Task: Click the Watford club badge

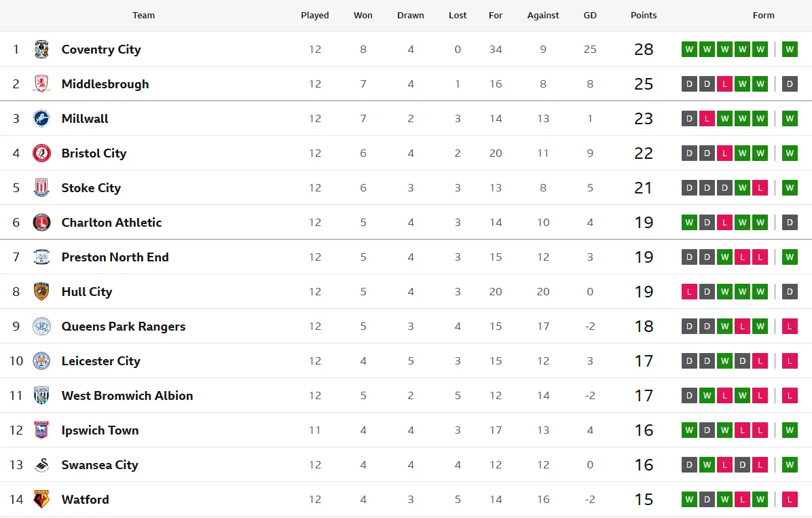Action: pyautogui.click(x=41, y=500)
